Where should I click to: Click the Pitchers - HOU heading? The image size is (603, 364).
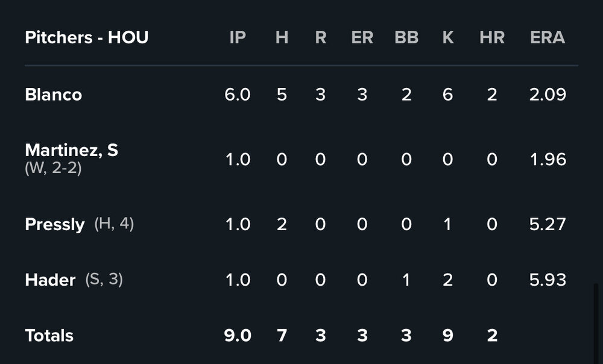coord(87,37)
